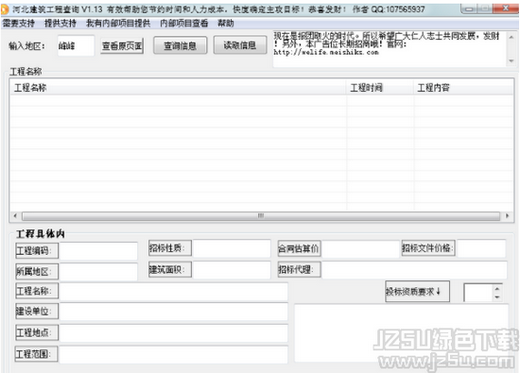Focus the 工程编码 text field
The height and width of the screenshot is (373, 520).
(98, 251)
